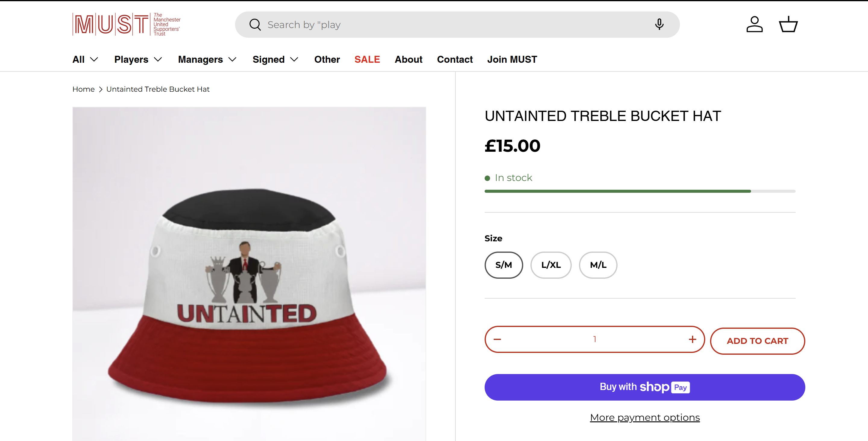This screenshot has height=441, width=868.
Task: Increase quantity with the plus icon
Action: (x=693, y=339)
